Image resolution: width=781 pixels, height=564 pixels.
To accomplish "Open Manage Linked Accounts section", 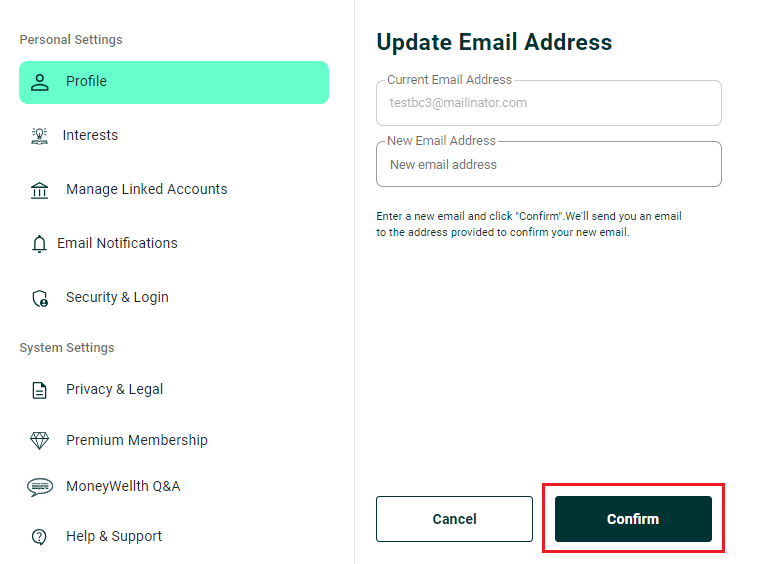I will [146, 190].
